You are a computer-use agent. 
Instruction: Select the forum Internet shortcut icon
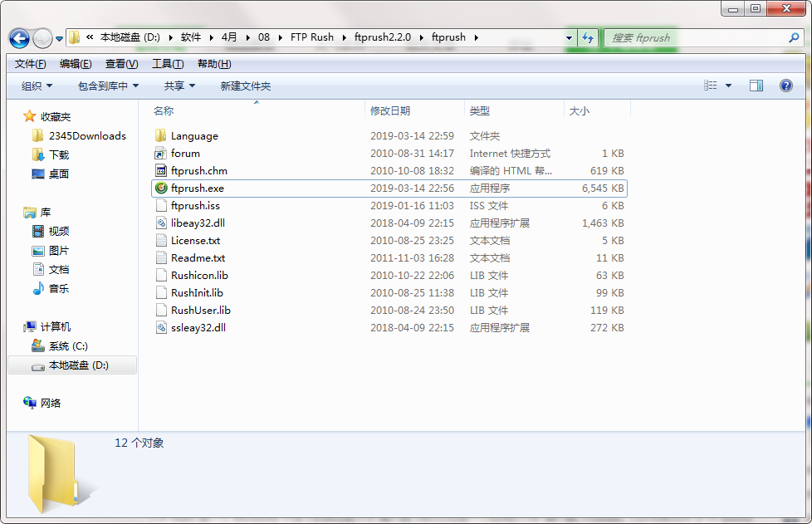161,154
